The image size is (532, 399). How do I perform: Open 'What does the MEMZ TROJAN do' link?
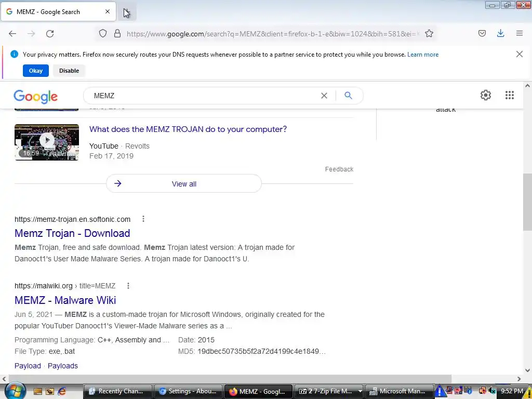[x=188, y=129]
